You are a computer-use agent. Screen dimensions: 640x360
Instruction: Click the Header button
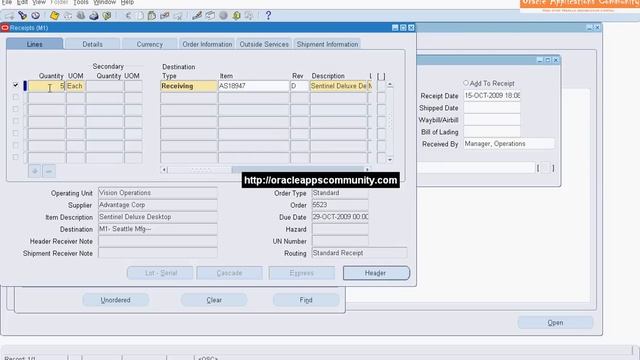pos(376,273)
